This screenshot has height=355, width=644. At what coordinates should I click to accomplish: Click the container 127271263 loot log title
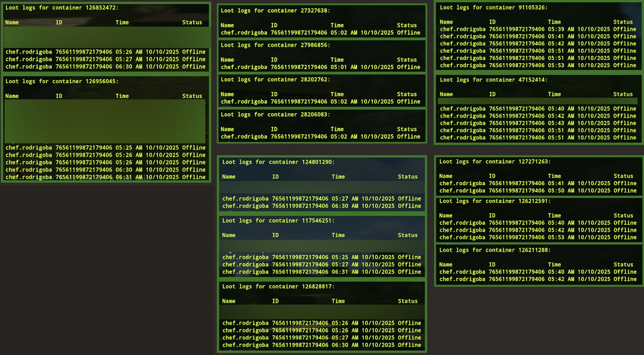point(495,162)
